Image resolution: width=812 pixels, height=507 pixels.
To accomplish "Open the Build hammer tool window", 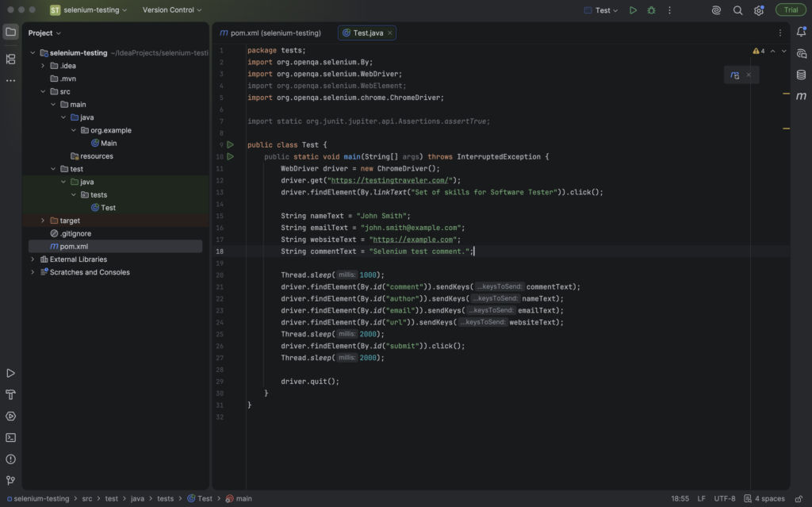I will click(x=10, y=395).
